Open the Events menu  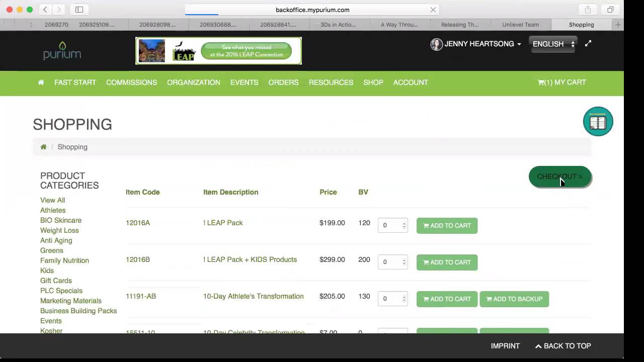[x=244, y=82]
